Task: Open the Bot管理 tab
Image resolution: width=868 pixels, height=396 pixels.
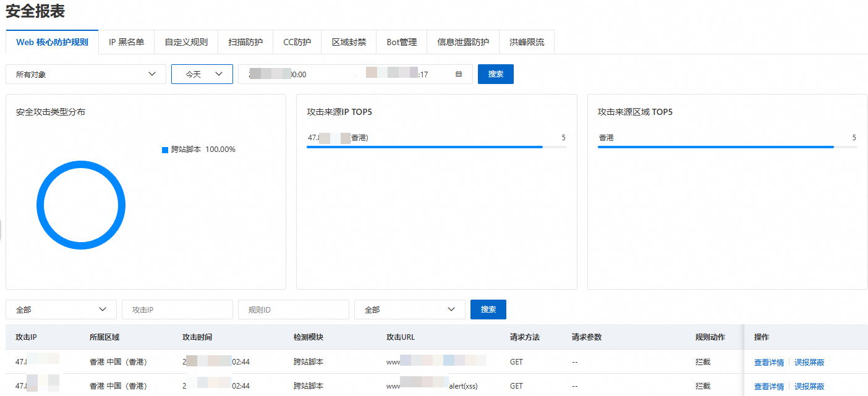Action: click(401, 42)
